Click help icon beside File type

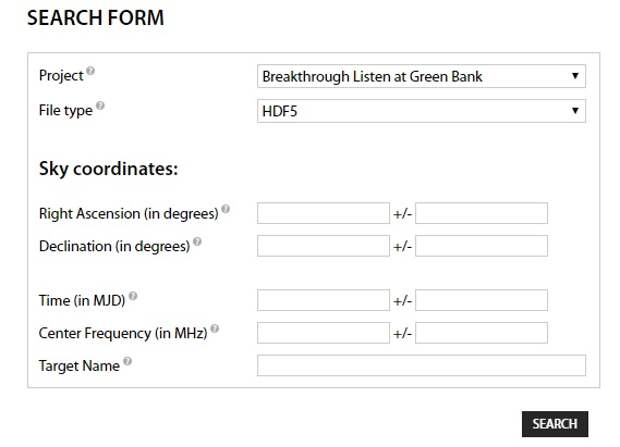pos(100,106)
